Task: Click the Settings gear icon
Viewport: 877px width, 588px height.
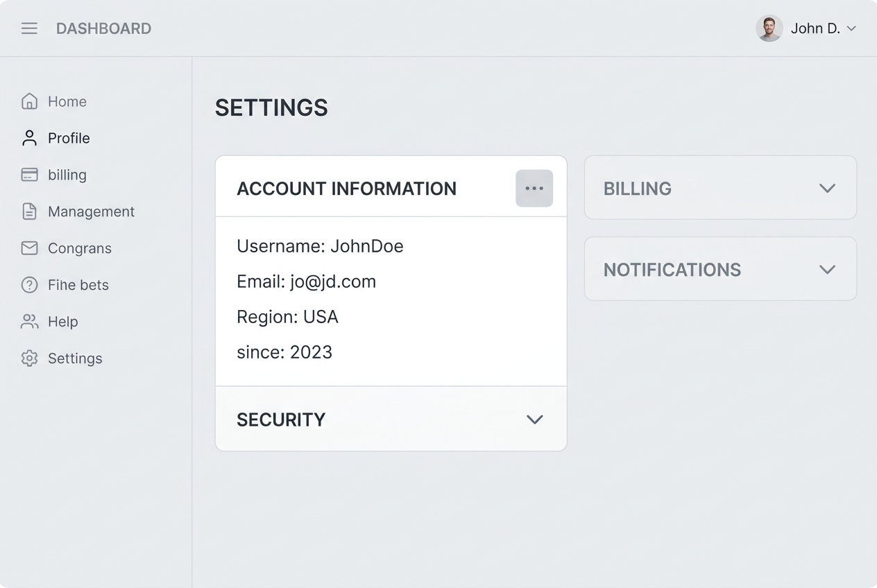Action: (29, 358)
